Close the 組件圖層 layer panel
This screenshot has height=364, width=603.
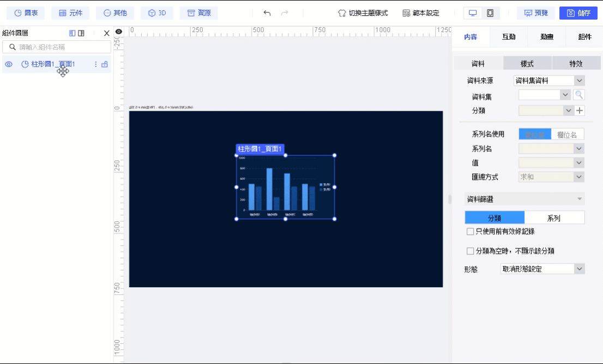[x=106, y=33]
